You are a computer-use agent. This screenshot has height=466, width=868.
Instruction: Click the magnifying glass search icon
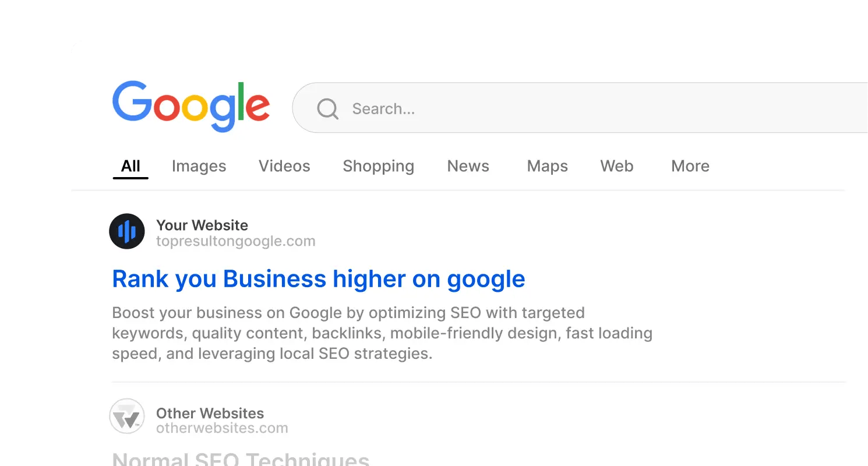pyautogui.click(x=327, y=109)
